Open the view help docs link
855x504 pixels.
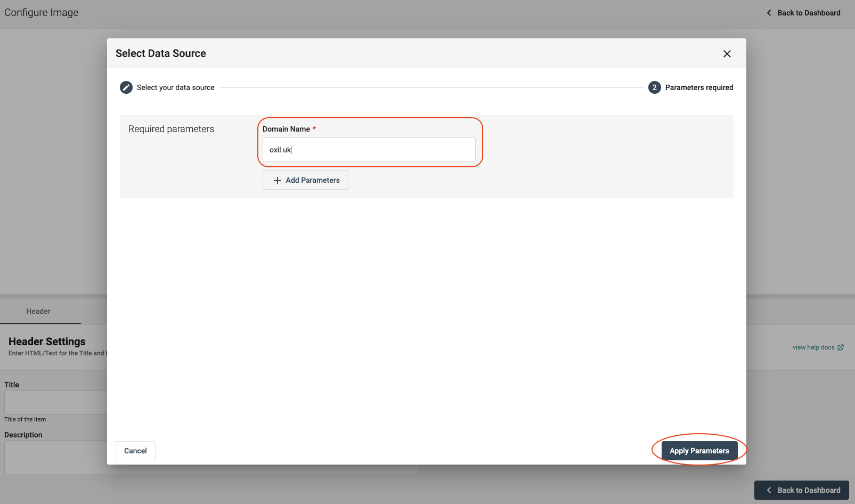click(x=813, y=347)
